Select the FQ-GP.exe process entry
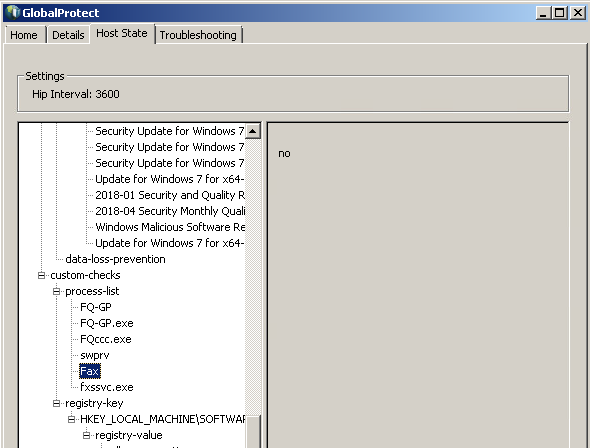590x448 pixels. pyautogui.click(x=107, y=323)
